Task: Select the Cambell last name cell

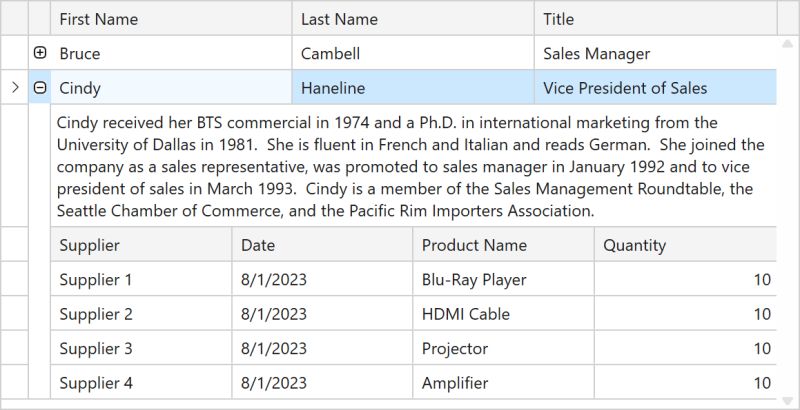Action: [412, 54]
